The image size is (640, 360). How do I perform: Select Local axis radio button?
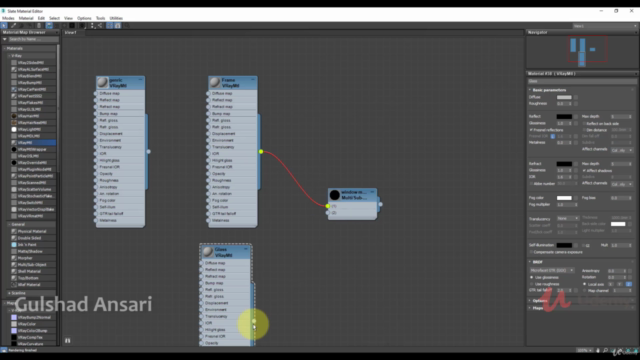tap(584, 284)
